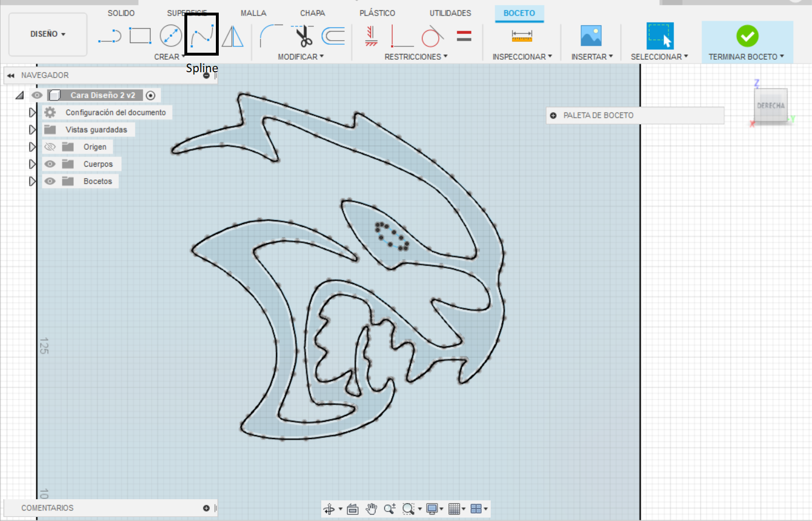Viewport: 812px width, 521px height.
Task: Select the Line sketch tool
Action: coord(109,37)
